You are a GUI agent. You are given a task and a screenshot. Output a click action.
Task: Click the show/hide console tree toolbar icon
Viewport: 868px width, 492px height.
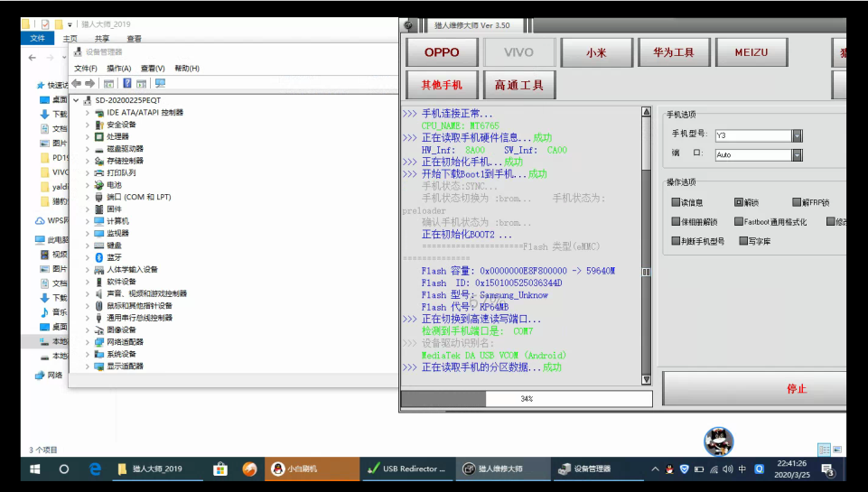pyautogui.click(x=108, y=84)
